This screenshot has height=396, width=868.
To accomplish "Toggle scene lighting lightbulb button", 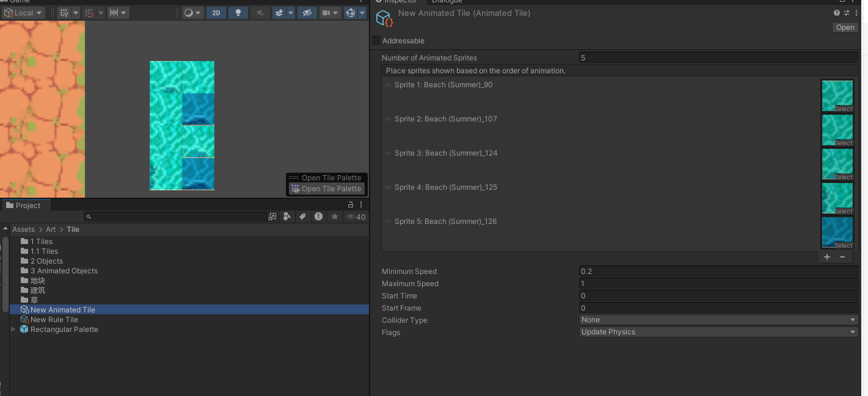I will pyautogui.click(x=238, y=13).
